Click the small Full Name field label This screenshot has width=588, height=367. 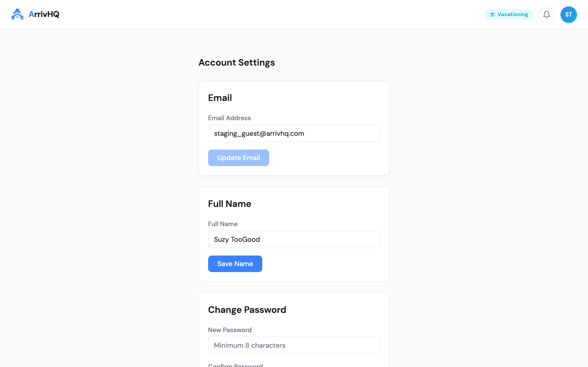(x=223, y=224)
